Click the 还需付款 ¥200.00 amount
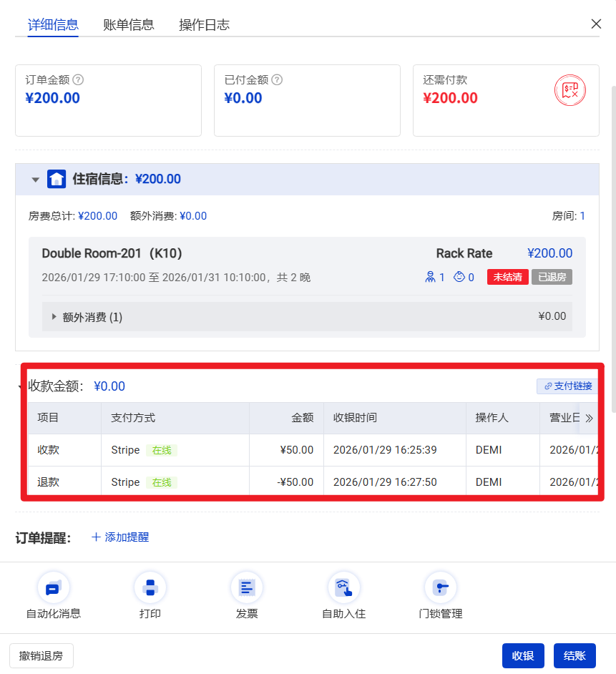This screenshot has width=616, height=674. pyautogui.click(x=450, y=98)
